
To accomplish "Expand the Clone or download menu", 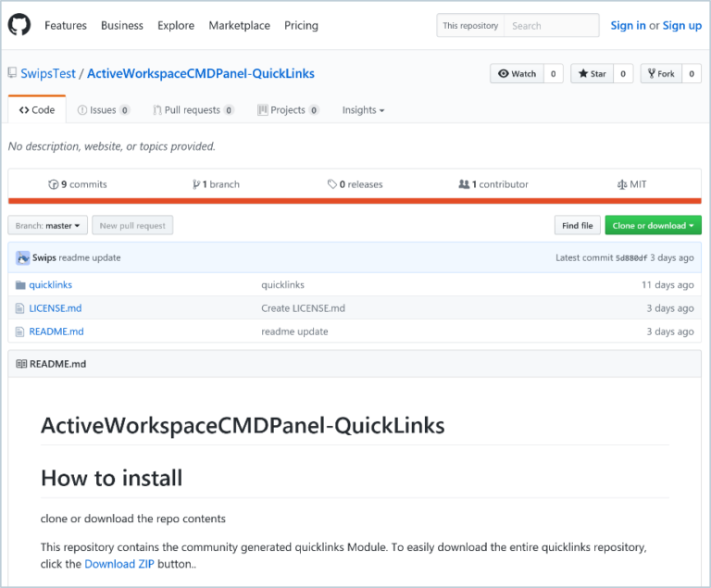I will click(653, 225).
